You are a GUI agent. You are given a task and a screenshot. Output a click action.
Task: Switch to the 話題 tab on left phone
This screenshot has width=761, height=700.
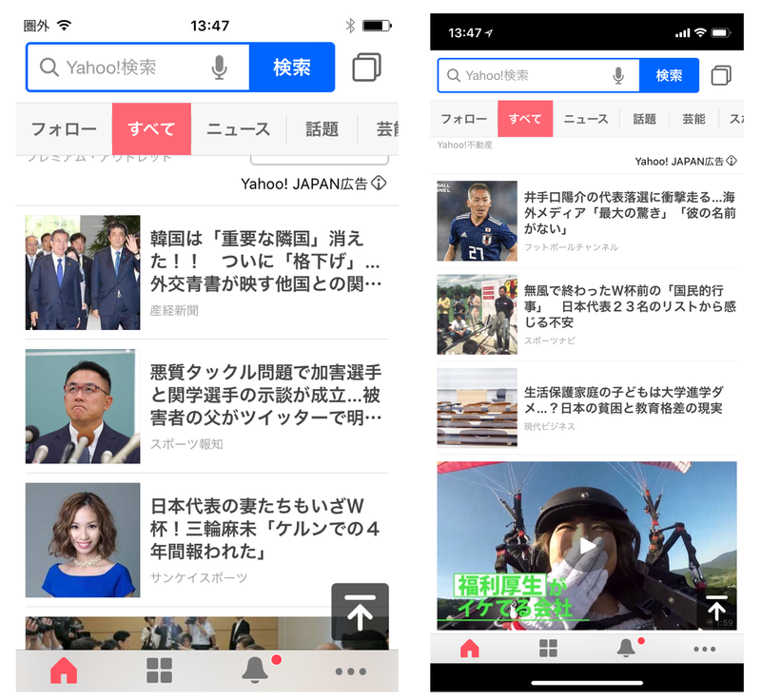tap(322, 129)
